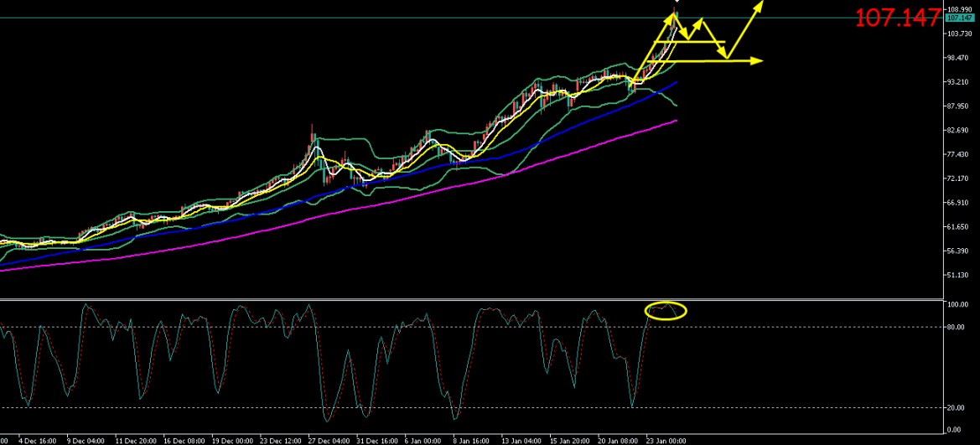Click the right end of the magenta moving average
The height and width of the screenshot is (445, 980).
675,122
